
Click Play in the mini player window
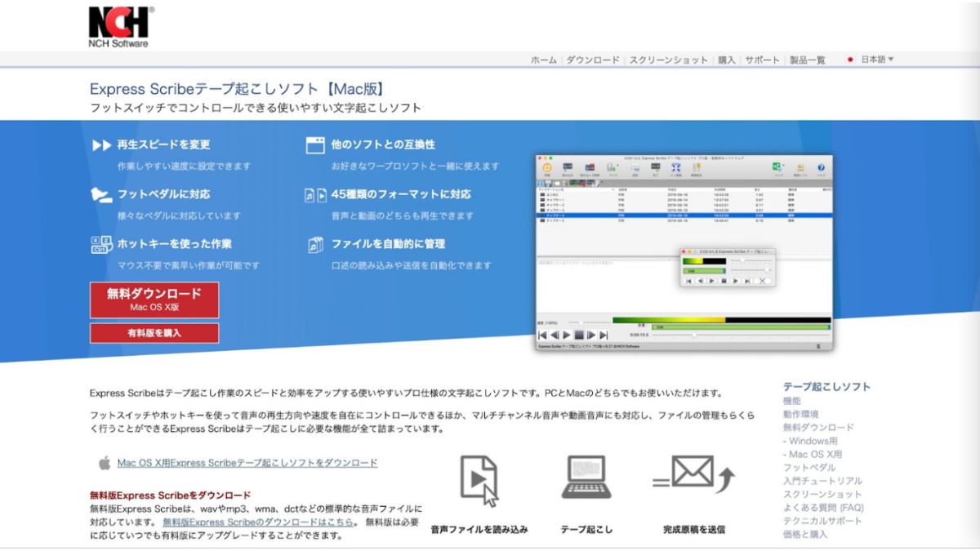pyautogui.click(x=711, y=281)
